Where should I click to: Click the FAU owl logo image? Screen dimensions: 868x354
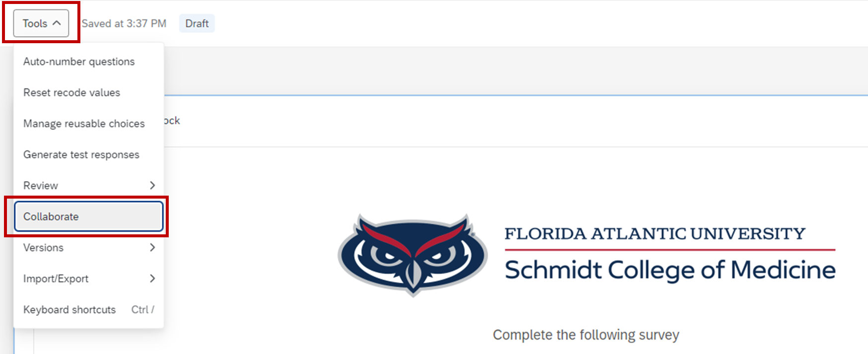(x=413, y=255)
